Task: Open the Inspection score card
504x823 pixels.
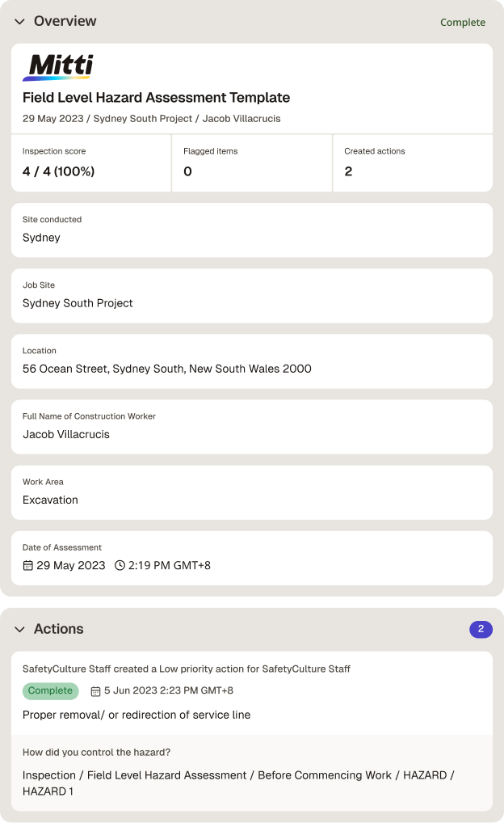Action: point(91,163)
